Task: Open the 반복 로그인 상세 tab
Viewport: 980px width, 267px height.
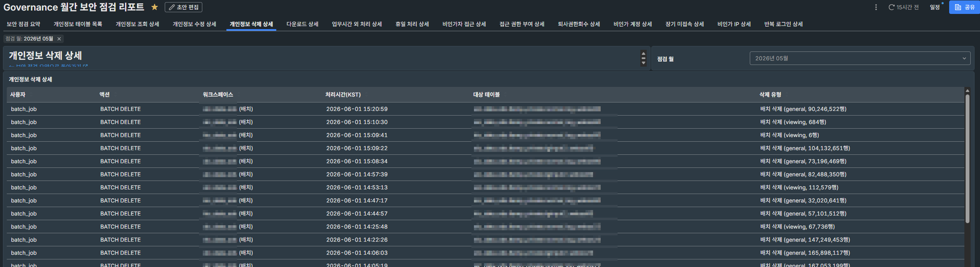Action: point(784,24)
